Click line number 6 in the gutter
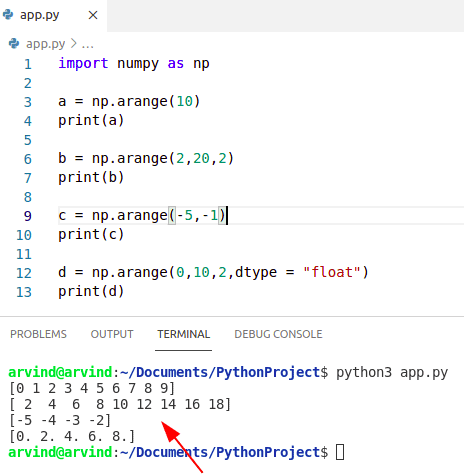This screenshot has height=476, width=464. point(28,159)
